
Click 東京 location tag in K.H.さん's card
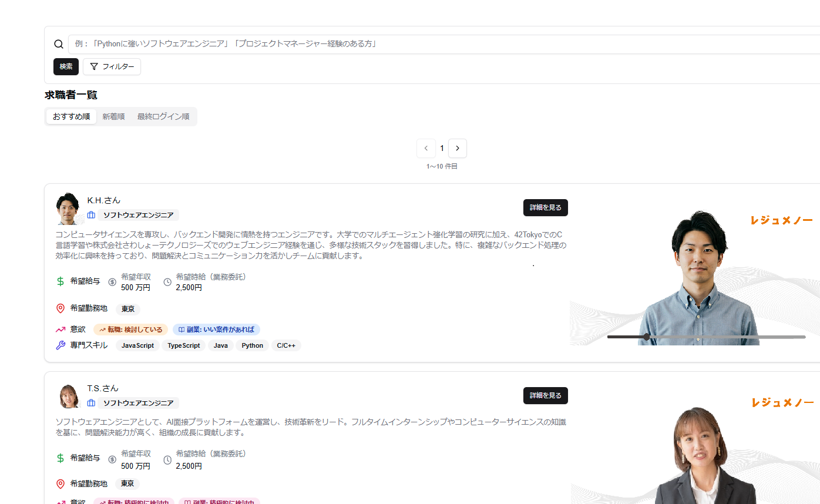pyautogui.click(x=128, y=309)
